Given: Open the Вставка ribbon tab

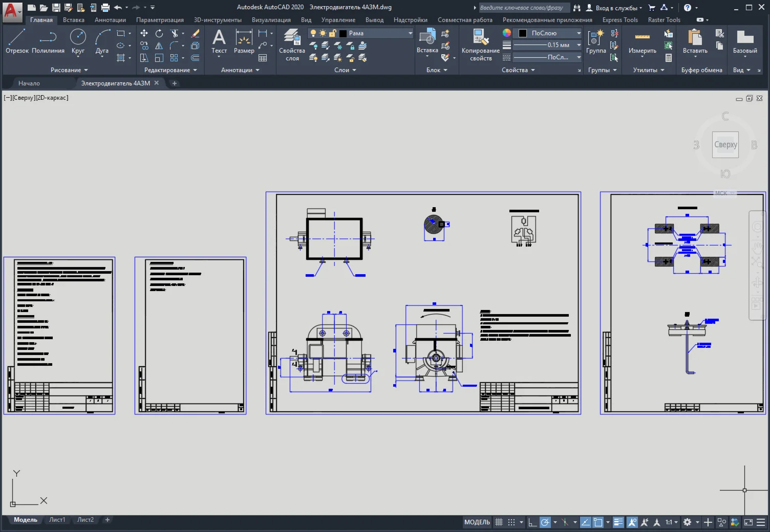Looking at the screenshot, I should click(74, 20).
